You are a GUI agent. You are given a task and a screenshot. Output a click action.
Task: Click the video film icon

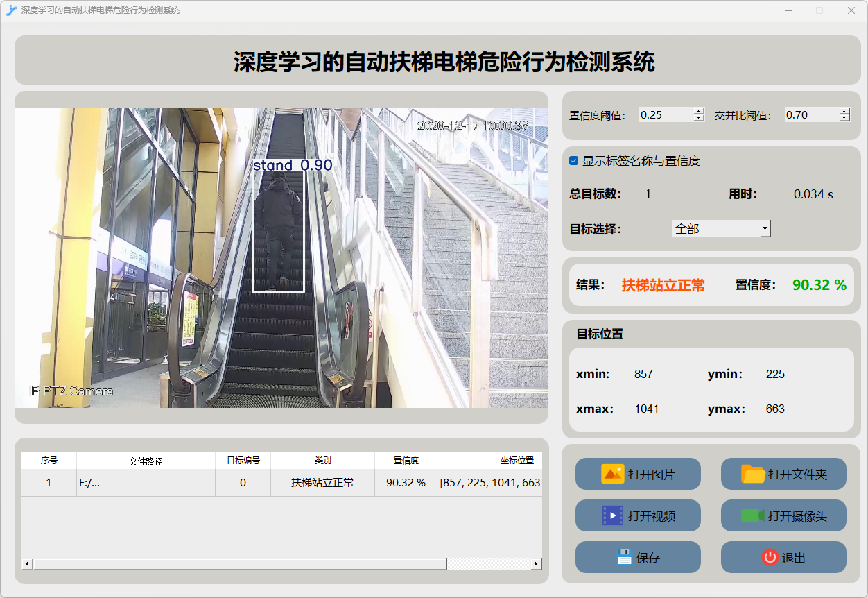click(x=613, y=515)
